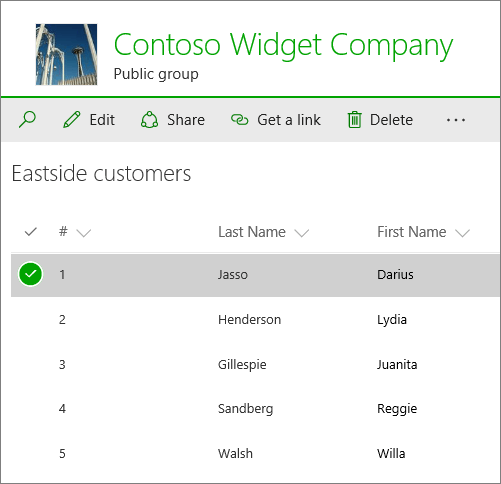The width and height of the screenshot is (501, 484).
Task: Click the Edit pencil icon
Action: pos(72,120)
